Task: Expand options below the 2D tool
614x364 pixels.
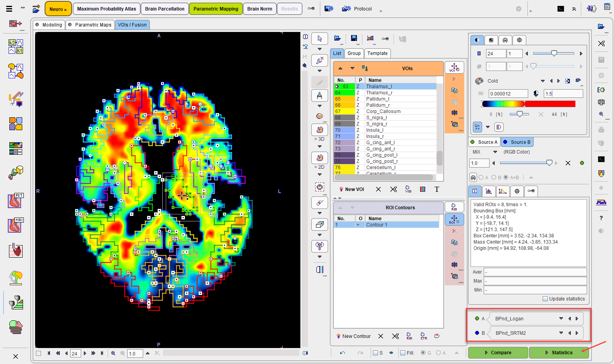Action: (319, 175)
